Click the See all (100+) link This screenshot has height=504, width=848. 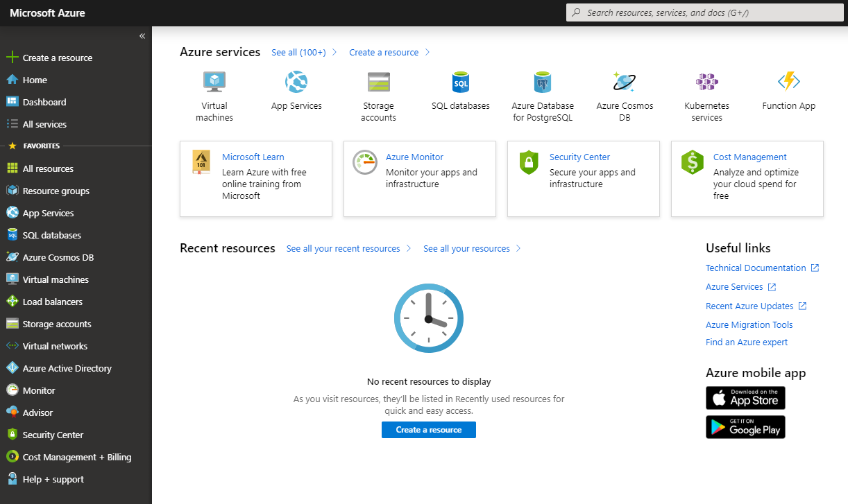click(x=298, y=52)
